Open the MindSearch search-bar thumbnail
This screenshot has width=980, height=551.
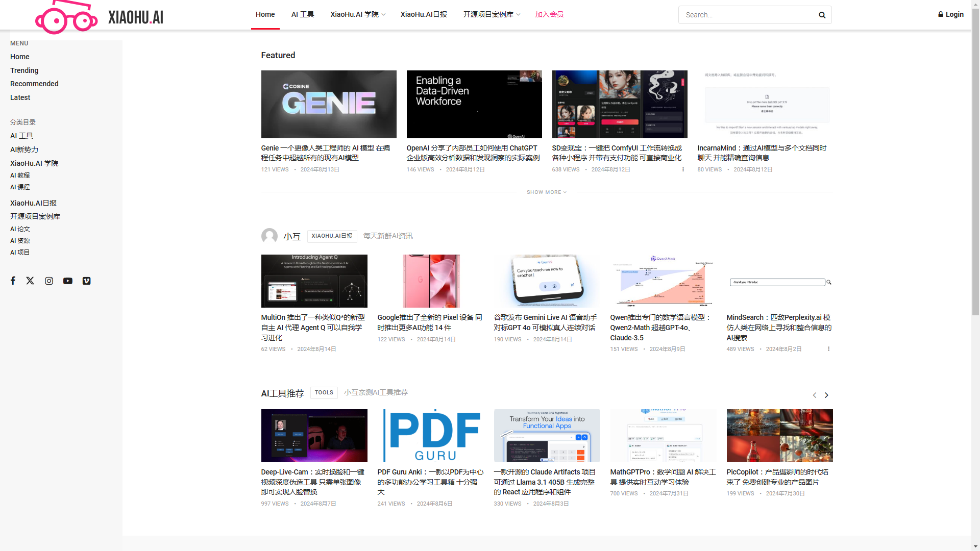coord(780,281)
